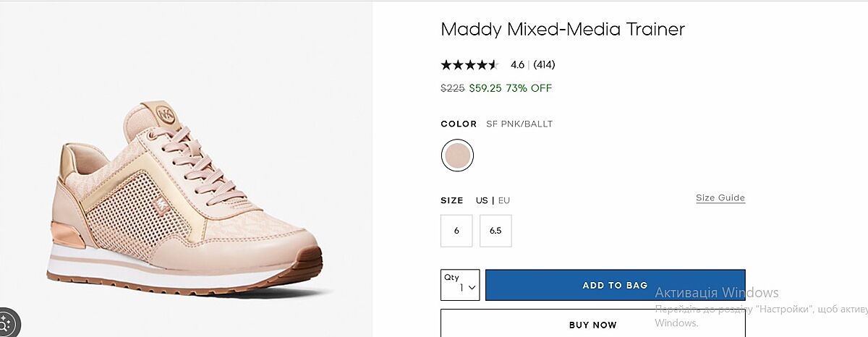The image size is (868, 337).
Task: Open the visual search sparkle magnifier icon
Action: pyautogui.click(x=7, y=323)
